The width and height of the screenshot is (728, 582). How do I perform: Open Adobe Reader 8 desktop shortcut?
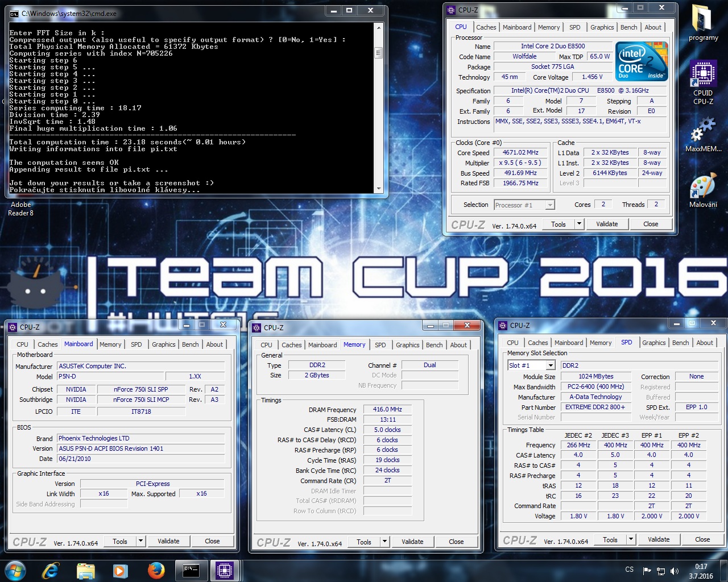20,209
